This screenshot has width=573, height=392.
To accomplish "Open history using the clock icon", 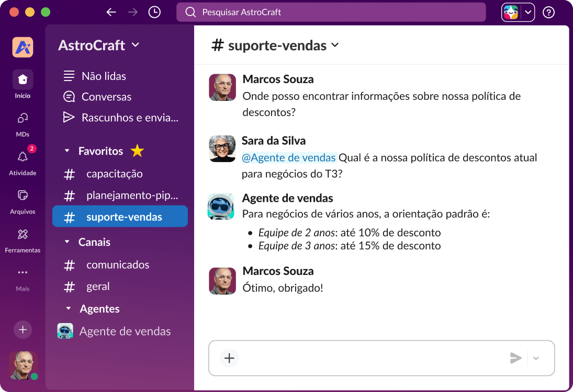I will click(x=154, y=11).
